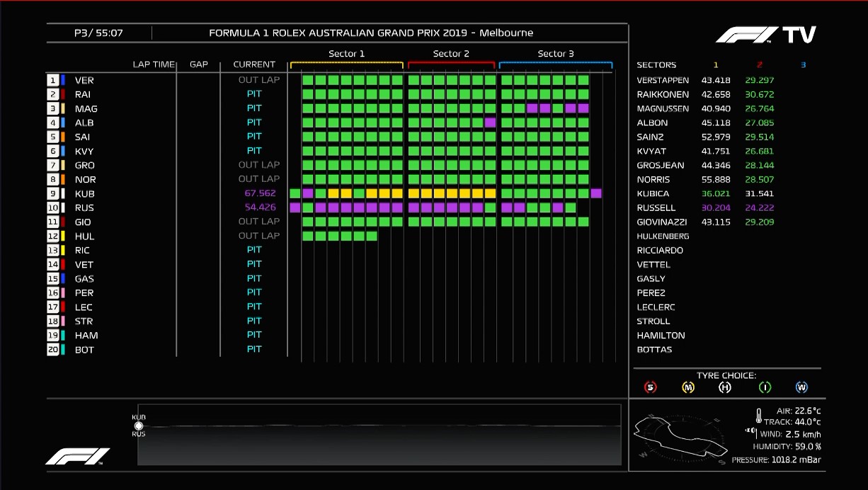Image resolution: width=868 pixels, height=490 pixels.
Task: Click the WIND: 2.5 km/h reading
Action: (x=790, y=434)
